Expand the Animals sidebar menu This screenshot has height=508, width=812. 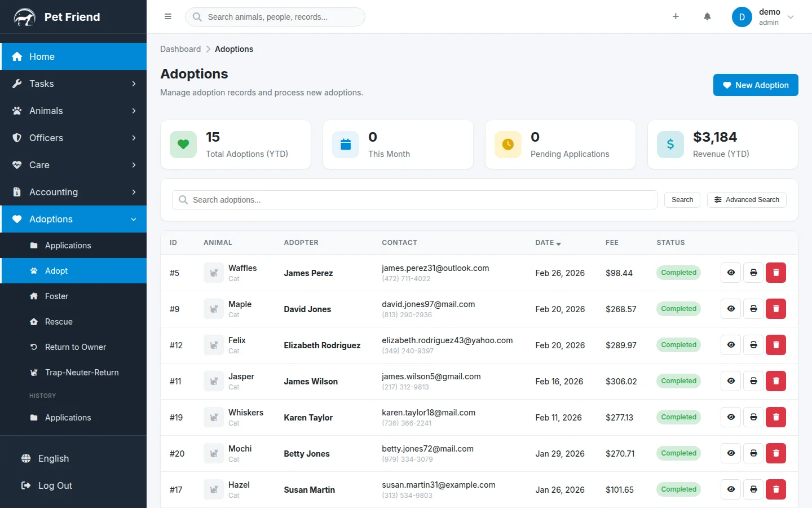(x=73, y=111)
